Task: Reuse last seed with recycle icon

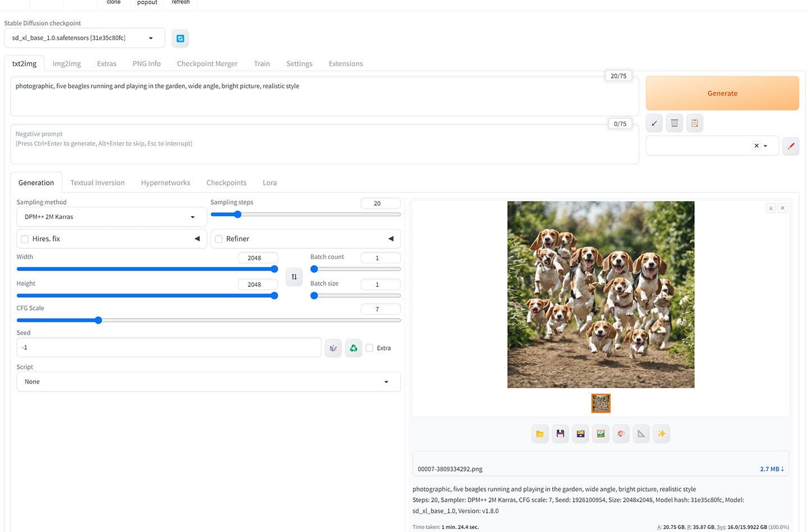Action: tap(353, 348)
